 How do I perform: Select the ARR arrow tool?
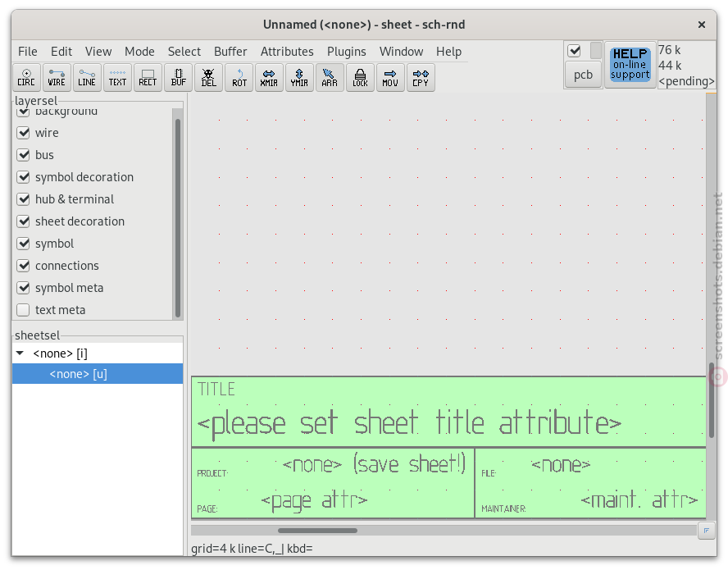(x=330, y=78)
